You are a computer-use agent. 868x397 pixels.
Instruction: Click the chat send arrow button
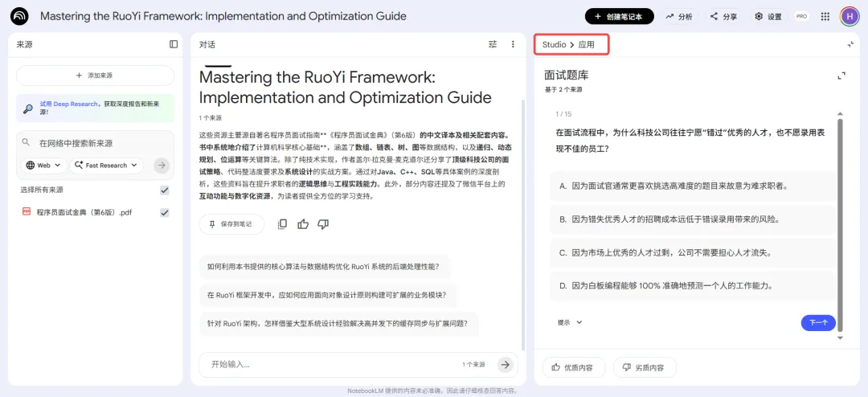[504, 364]
